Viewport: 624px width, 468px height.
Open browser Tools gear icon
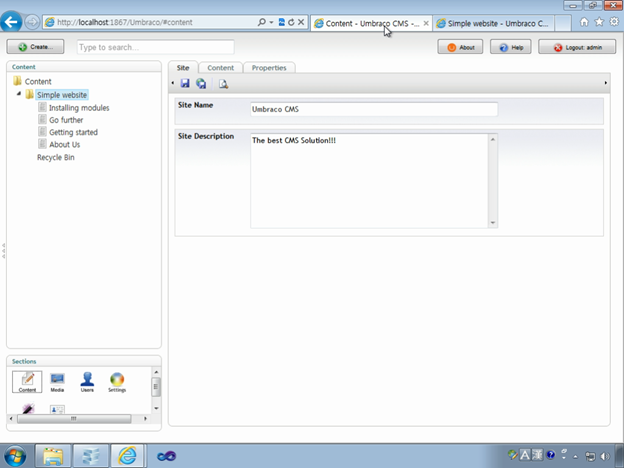pyautogui.click(x=614, y=22)
